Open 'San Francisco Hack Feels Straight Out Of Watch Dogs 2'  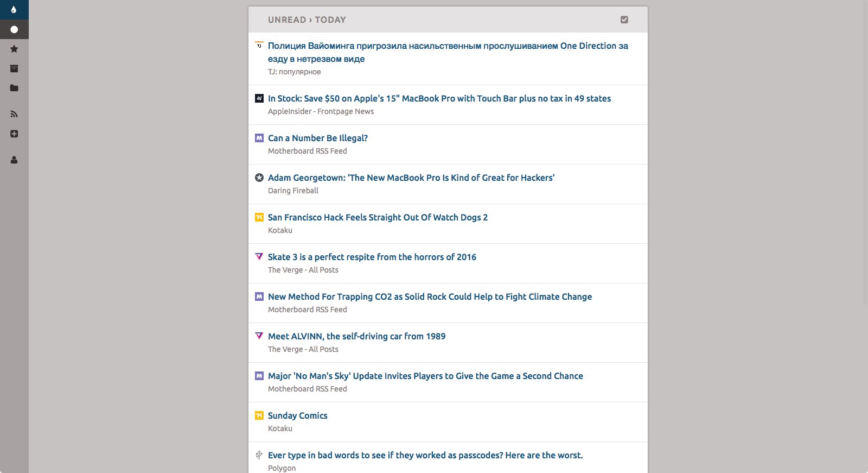pos(378,217)
